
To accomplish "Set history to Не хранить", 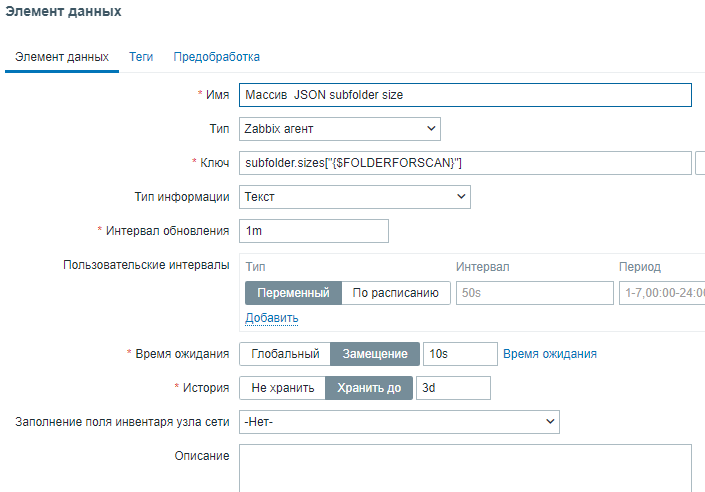I will [x=282, y=388].
